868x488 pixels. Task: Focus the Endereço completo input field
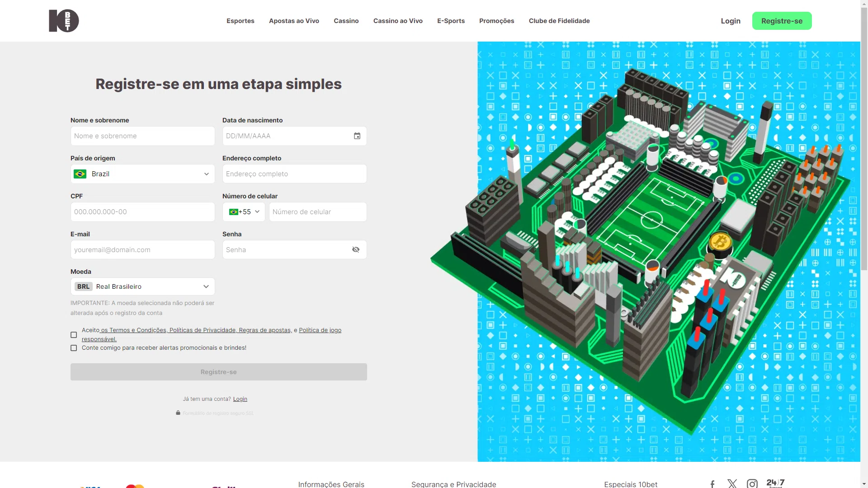tap(295, 174)
